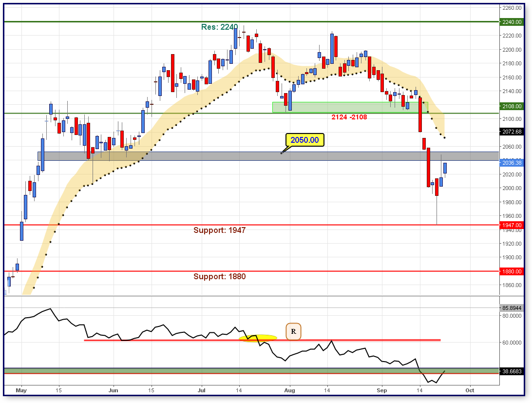Click the 'Aug' date on time axis
Image resolution: width=532 pixels, height=403 pixels.
[289, 390]
